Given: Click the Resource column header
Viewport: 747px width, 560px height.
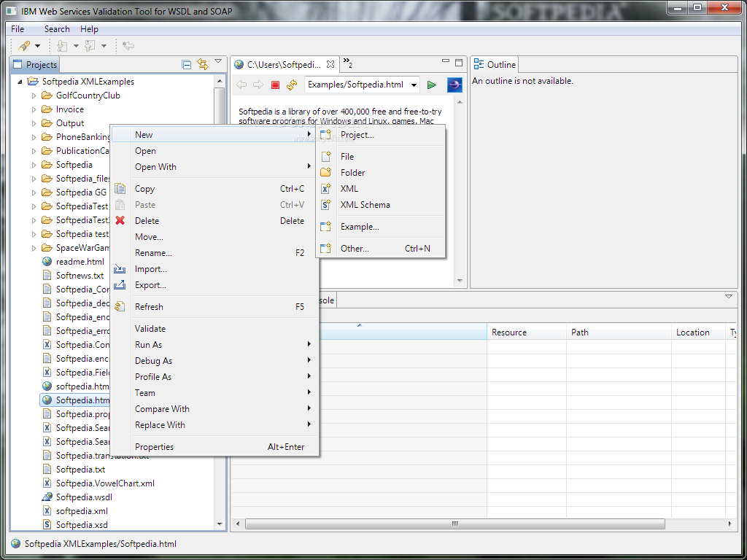Looking at the screenshot, I should click(x=527, y=332).
